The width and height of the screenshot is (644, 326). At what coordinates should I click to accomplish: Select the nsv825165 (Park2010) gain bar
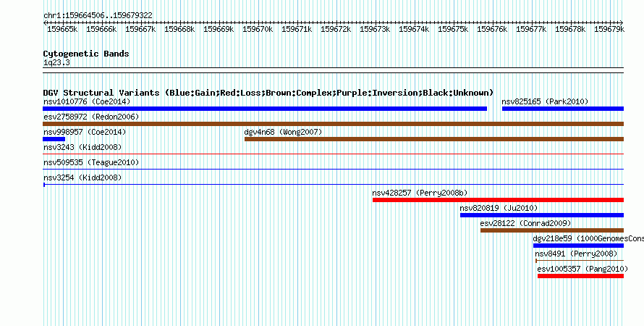click(563, 109)
